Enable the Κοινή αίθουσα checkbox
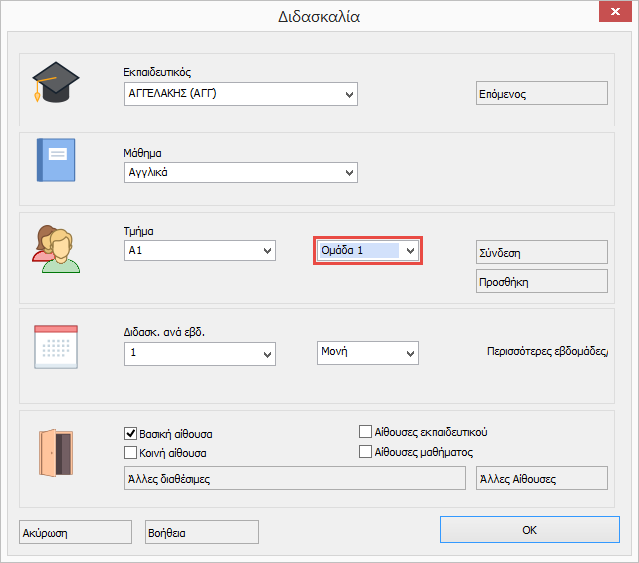 point(130,452)
